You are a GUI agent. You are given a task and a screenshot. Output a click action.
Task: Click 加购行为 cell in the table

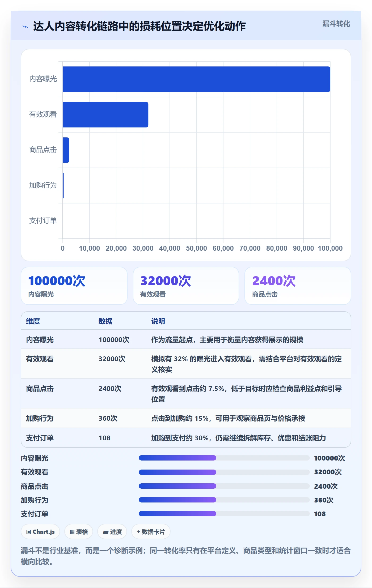(x=40, y=418)
